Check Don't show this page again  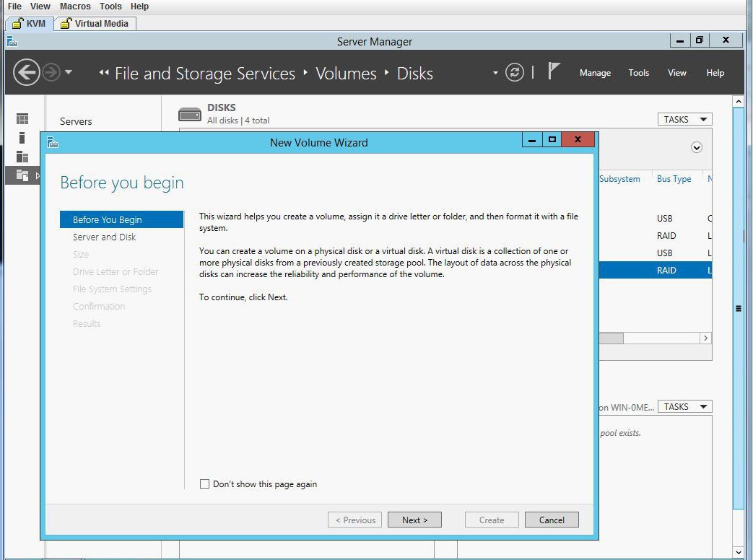pos(204,484)
